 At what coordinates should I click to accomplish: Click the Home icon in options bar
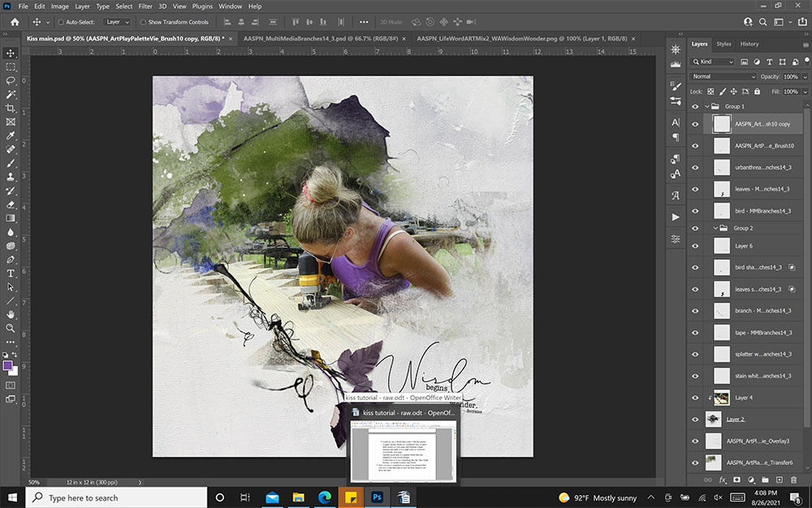pyautogui.click(x=15, y=22)
